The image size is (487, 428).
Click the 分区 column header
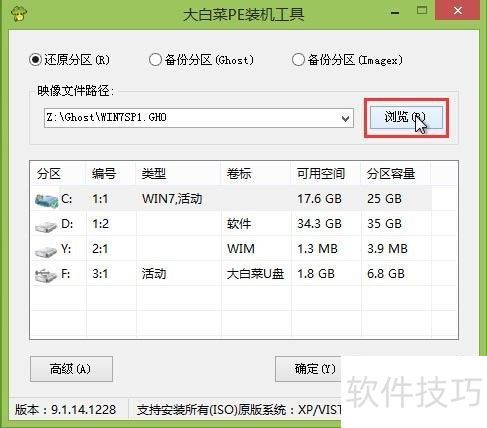(x=49, y=174)
